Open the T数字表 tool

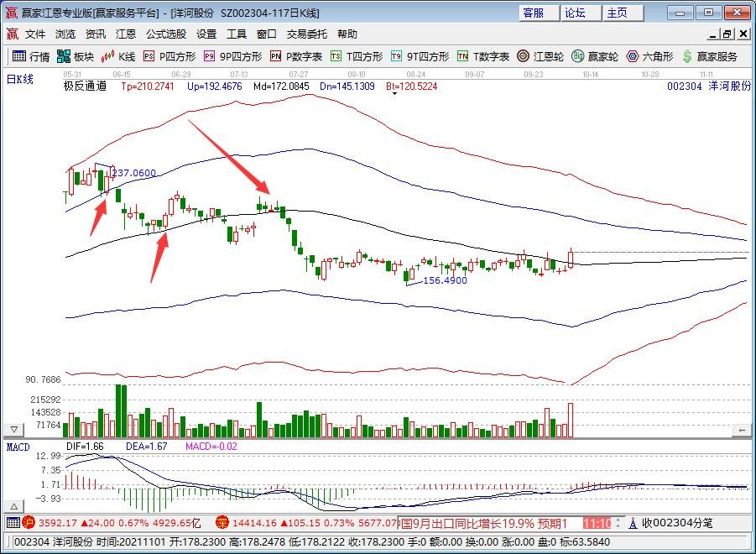(482, 56)
